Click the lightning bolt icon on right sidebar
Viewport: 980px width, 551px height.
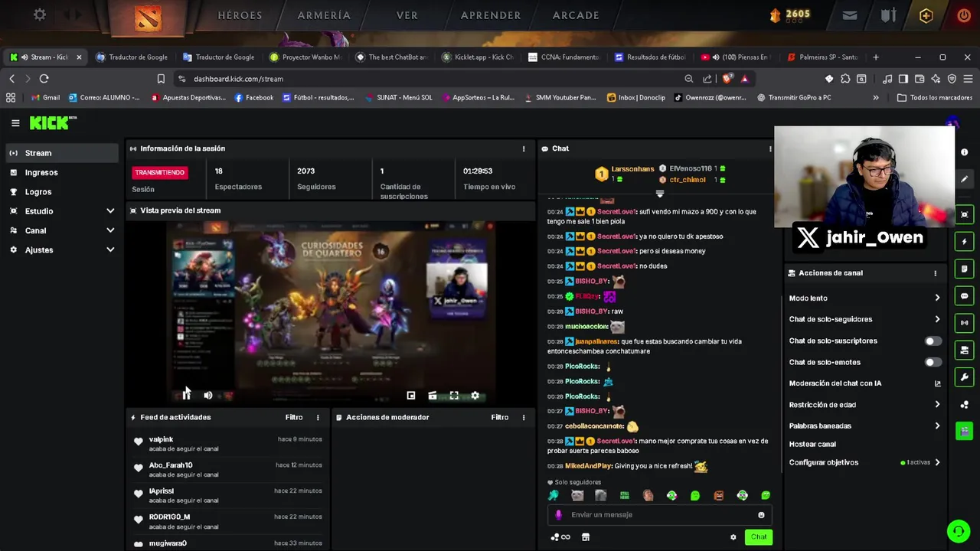click(965, 242)
